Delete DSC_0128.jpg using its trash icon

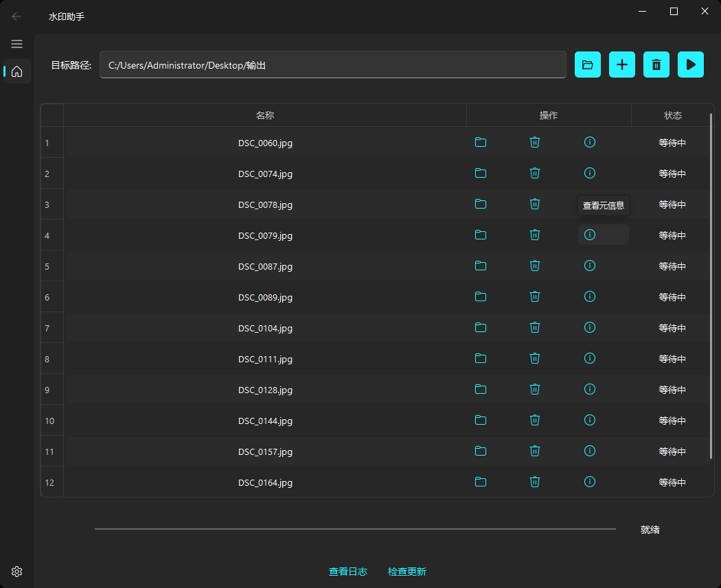tap(535, 389)
